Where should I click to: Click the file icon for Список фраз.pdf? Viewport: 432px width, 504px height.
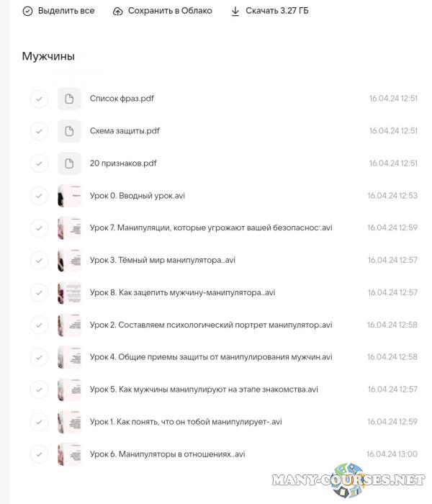coord(69,99)
